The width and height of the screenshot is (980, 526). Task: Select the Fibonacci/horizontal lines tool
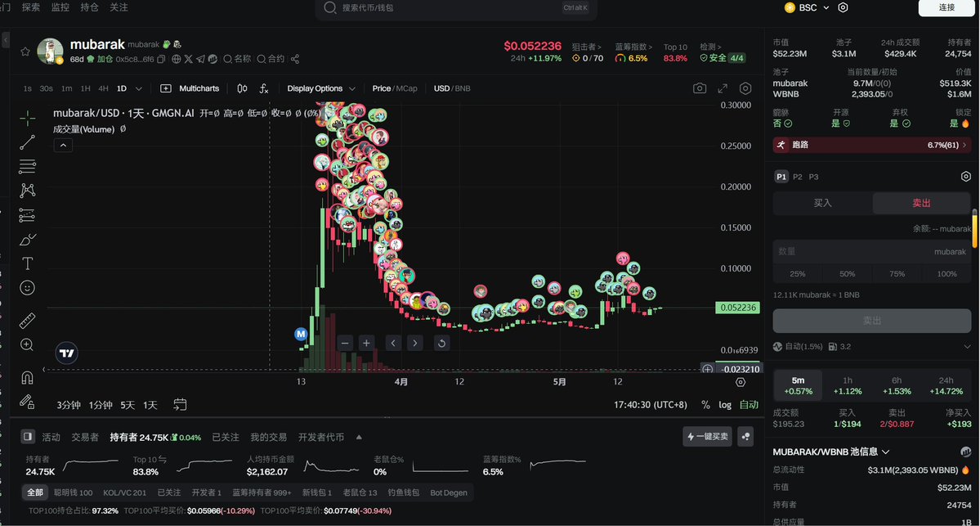click(27, 166)
